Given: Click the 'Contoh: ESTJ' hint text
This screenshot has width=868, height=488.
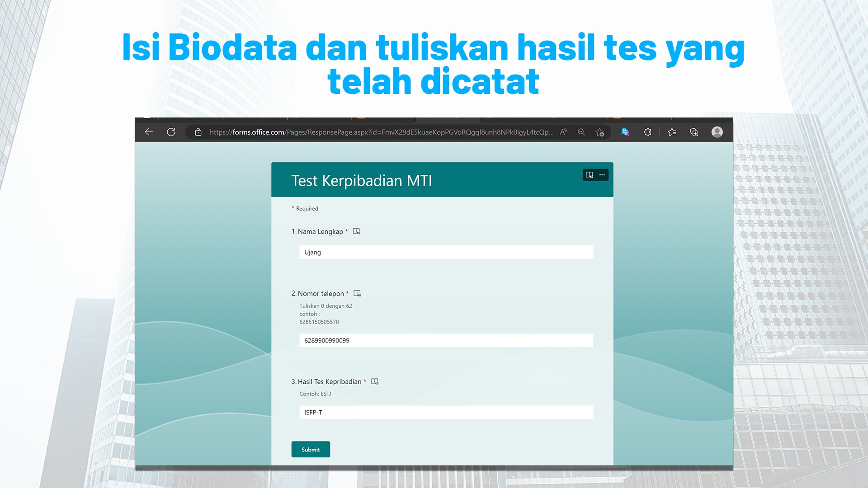Looking at the screenshot, I should coord(315,394).
